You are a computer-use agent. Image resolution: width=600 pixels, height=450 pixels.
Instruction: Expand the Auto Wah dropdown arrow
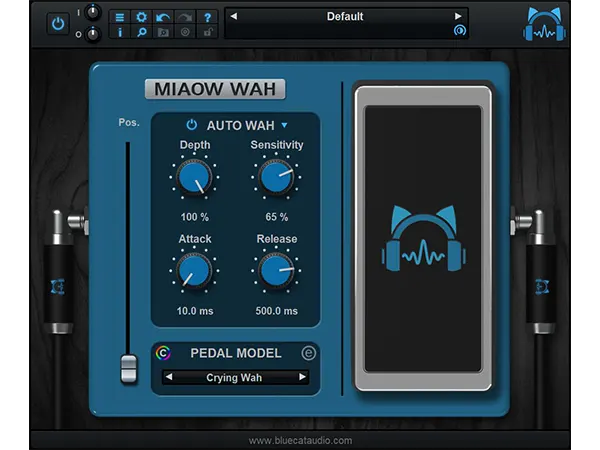284,125
